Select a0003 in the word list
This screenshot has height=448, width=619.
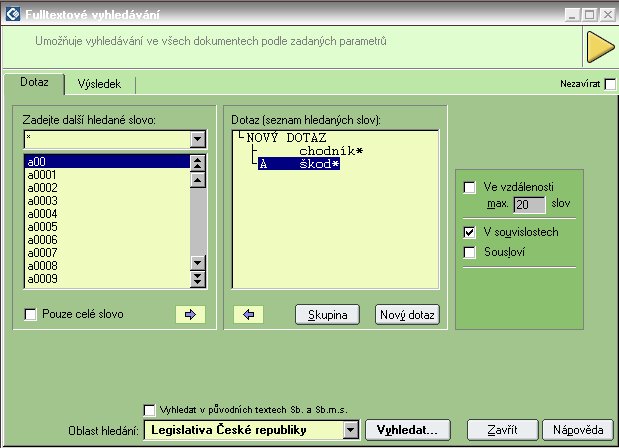click(107, 201)
